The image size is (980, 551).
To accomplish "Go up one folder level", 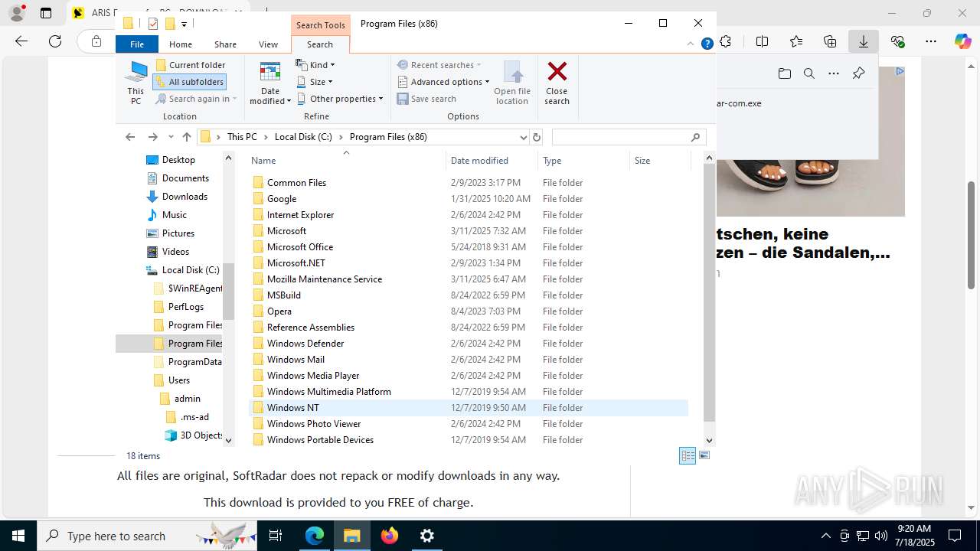I will 187,137.
